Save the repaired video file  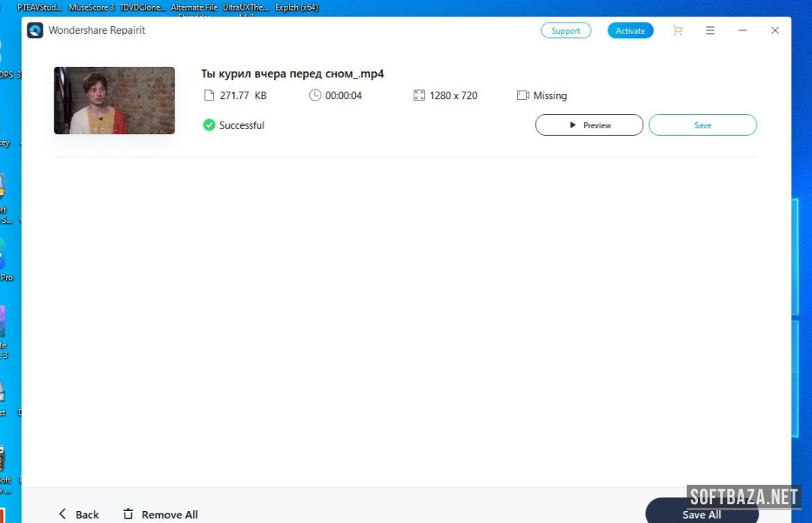702,125
